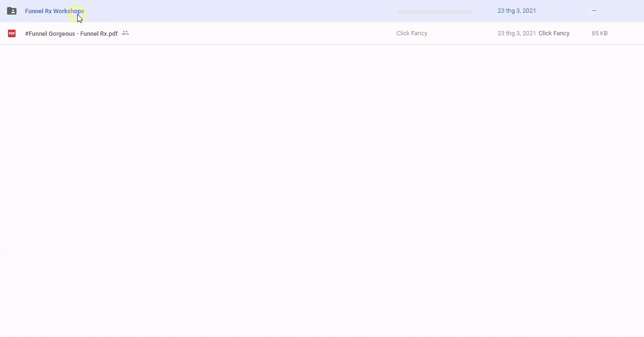Image resolution: width=644 pixels, height=337 pixels.
Task: Click Click Fancy beside the PDF modified date
Action: click(554, 33)
